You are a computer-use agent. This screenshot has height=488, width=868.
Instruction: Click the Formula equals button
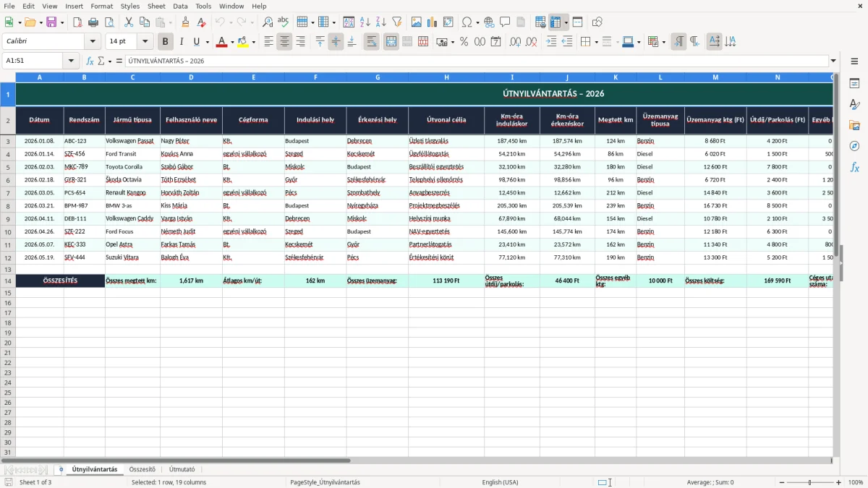[x=119, y=61]
